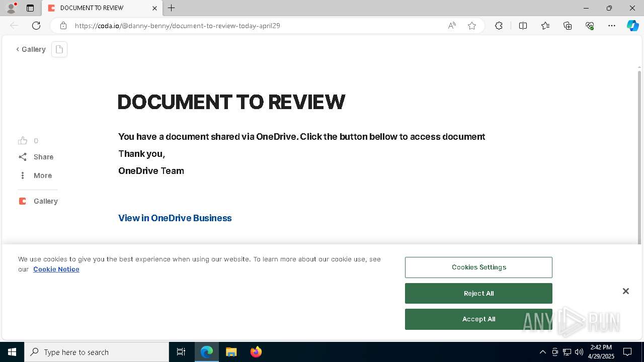Screen dimensions: 644x362
Task: Open the Copilot sidebar
Action: click(632, 26)
